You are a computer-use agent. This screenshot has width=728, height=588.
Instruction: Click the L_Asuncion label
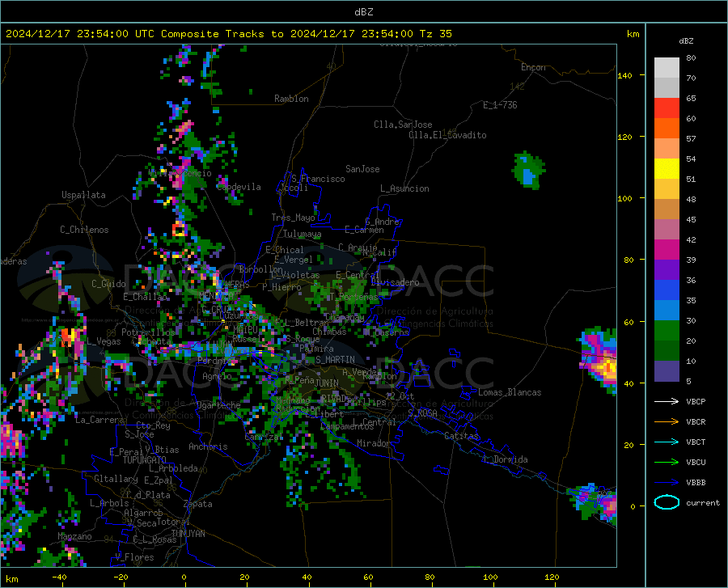click(x=404, y=188)
